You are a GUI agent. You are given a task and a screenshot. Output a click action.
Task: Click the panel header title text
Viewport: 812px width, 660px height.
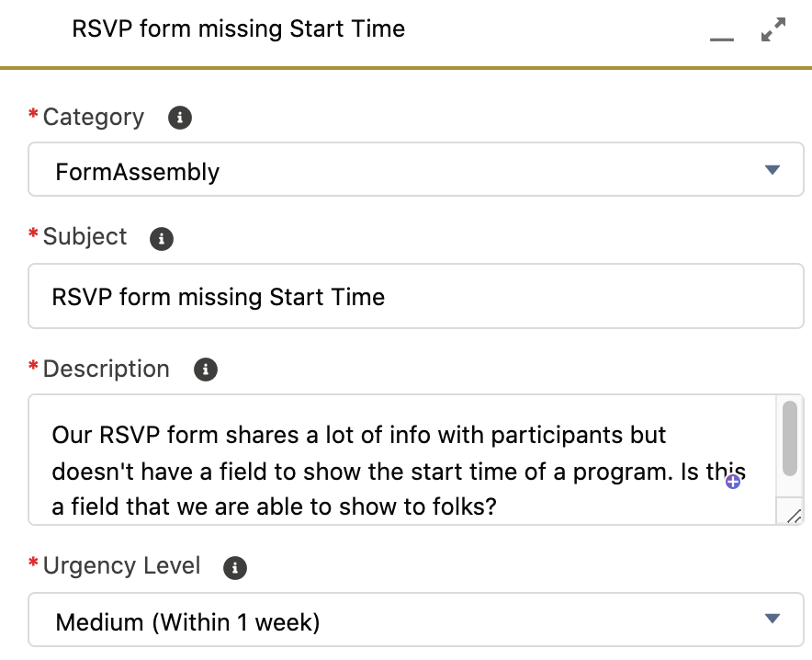[238, 28]
